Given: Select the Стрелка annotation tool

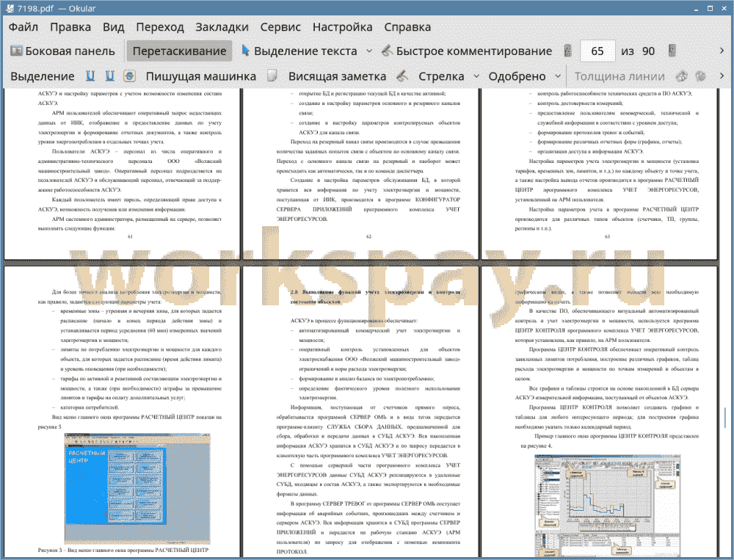Looking at the screenshot, I should point(441,76).
